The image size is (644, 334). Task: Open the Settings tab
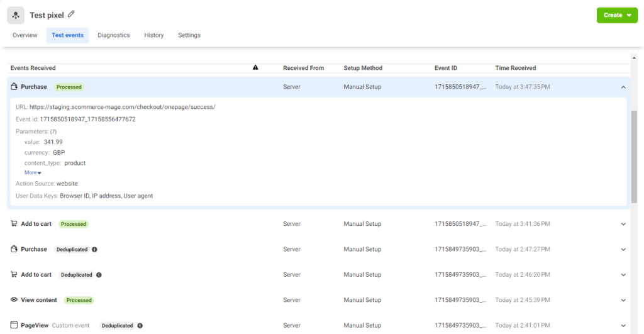[189, 35]
